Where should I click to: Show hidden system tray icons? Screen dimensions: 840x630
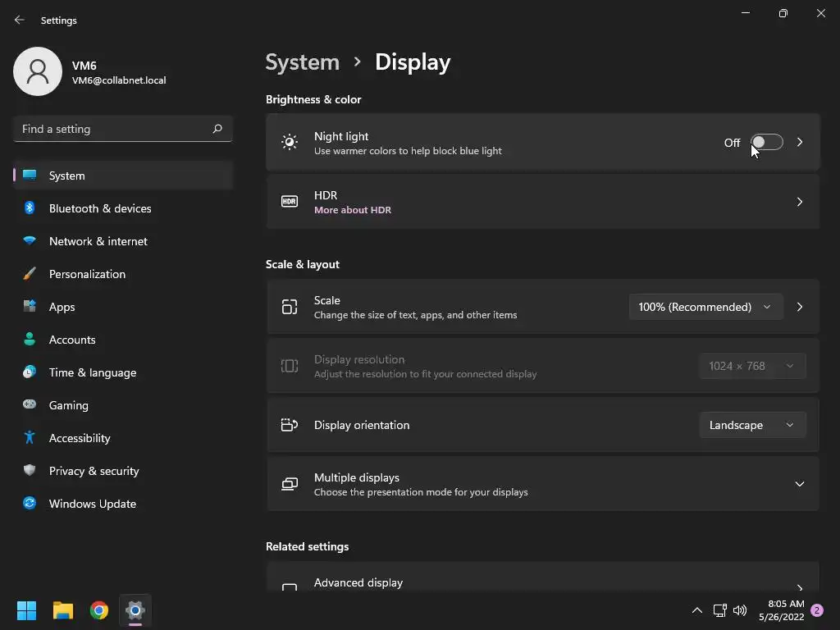pyautogui.click(x=697, y=610)
